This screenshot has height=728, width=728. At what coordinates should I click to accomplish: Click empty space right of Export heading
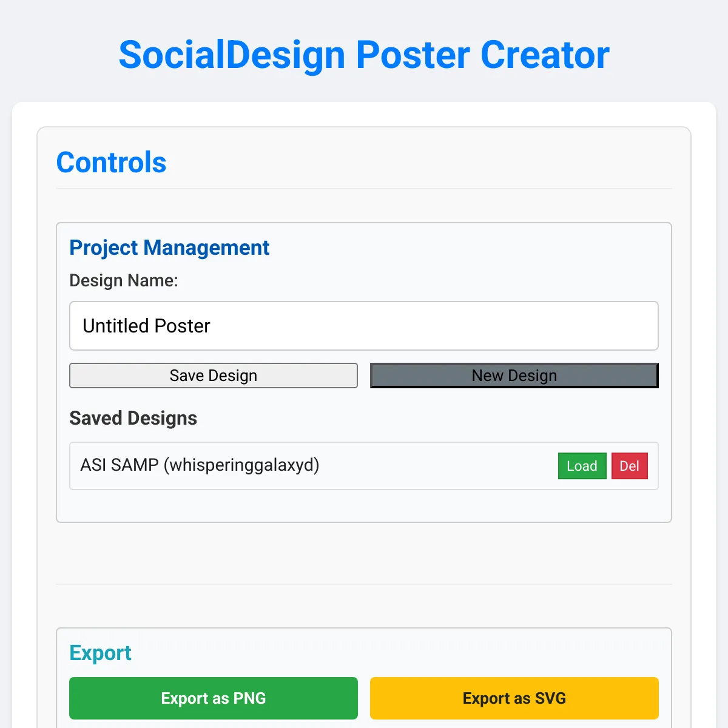tap(394, 653)
